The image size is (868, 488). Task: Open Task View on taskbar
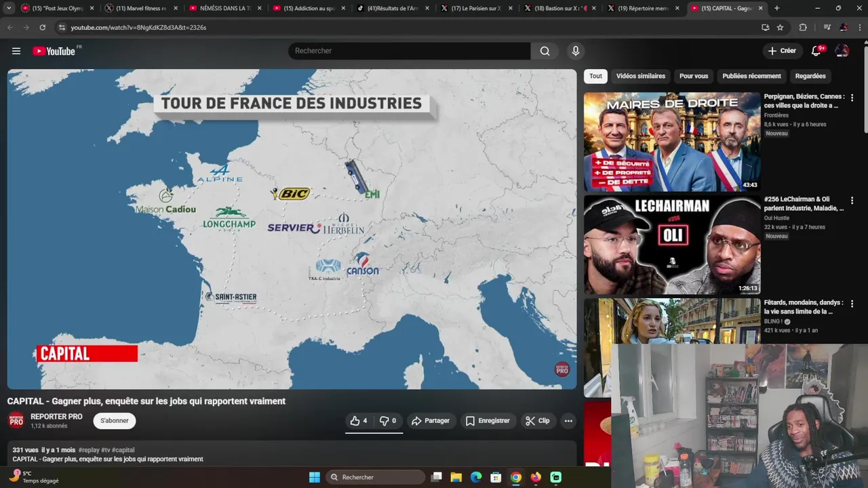coord(437,477)
